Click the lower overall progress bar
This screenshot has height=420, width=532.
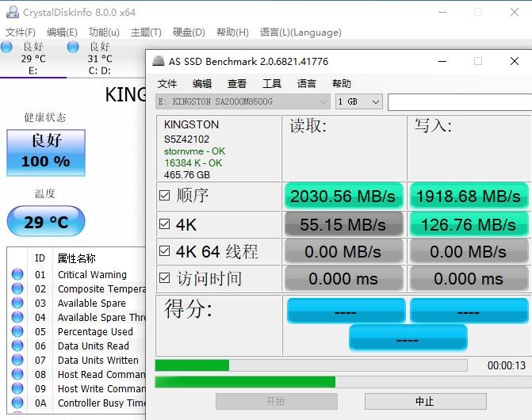[x=343, y=382]
